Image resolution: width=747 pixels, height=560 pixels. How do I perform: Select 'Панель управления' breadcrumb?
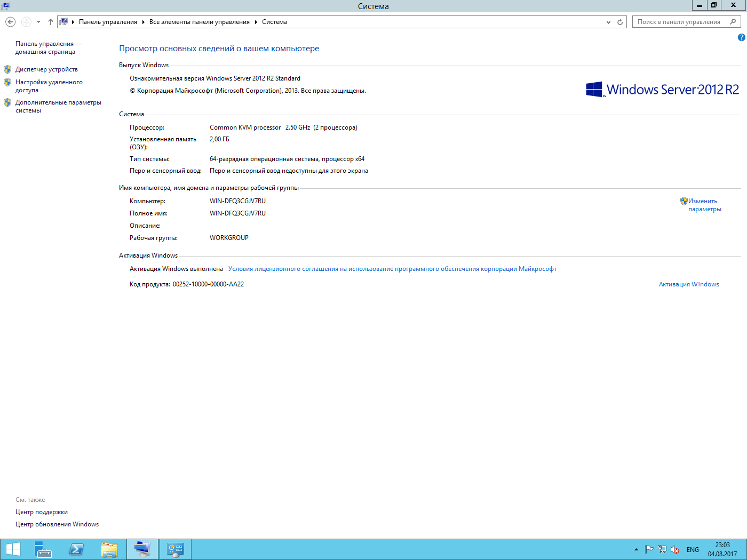pos(108,22)
